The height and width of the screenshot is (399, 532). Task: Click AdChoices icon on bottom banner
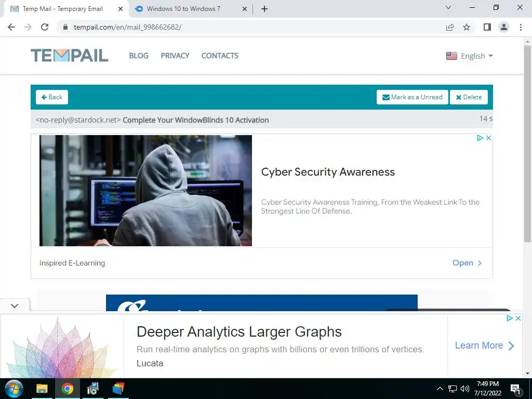(510, 318)
